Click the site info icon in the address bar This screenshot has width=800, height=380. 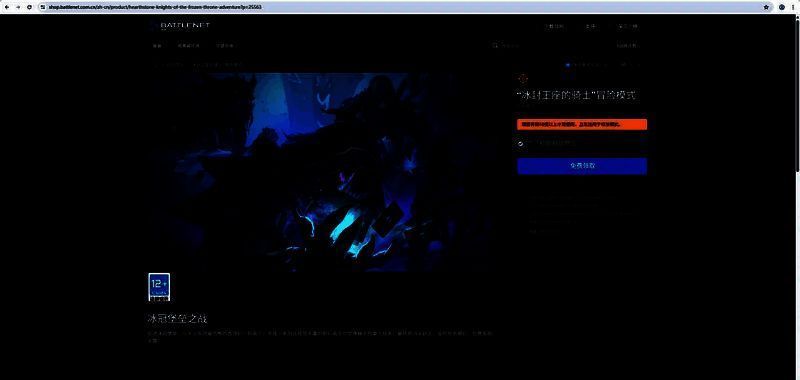[x=43, y=7]
